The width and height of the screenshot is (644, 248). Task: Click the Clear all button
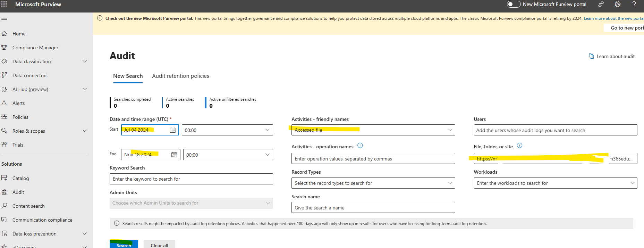(x=159, y=244)
